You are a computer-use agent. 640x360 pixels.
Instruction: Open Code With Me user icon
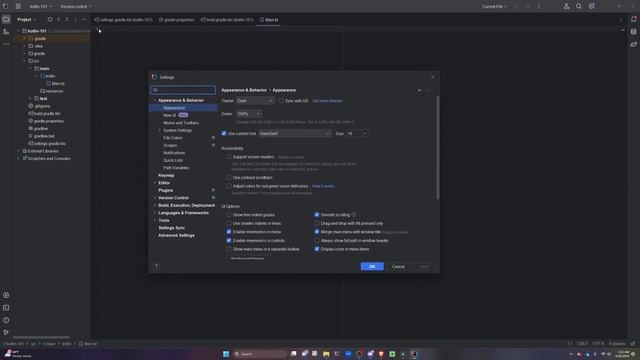pyautogui.click(x=566, y=6)
